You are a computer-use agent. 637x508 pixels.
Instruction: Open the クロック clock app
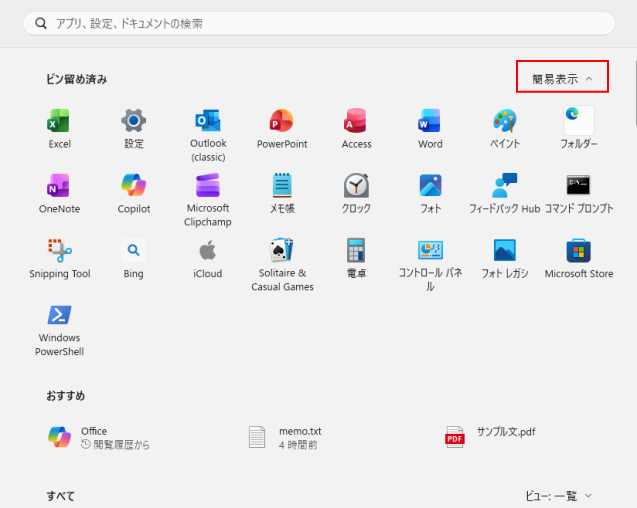(356, 193)
